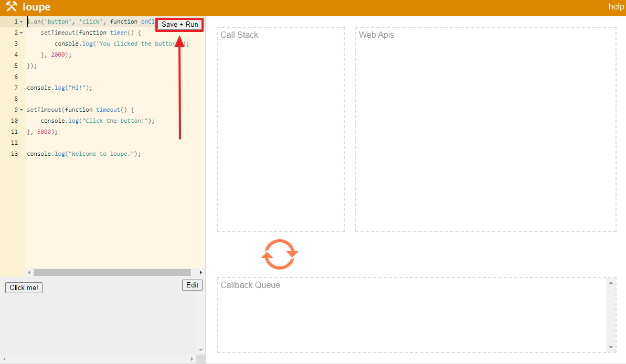626x364 pixels.
Task: Click the 'Click the button!' code line
Action: (x=98, y=121)
